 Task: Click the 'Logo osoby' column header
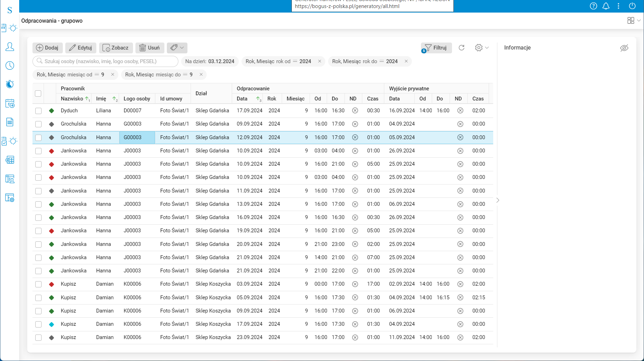tap(137, 99)
